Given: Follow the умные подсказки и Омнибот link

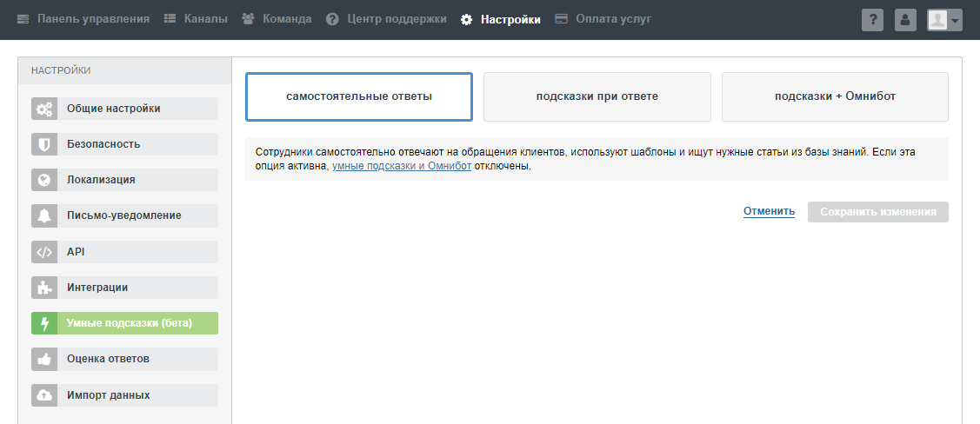Looking at the screenshot, I should tap(402, 167).
